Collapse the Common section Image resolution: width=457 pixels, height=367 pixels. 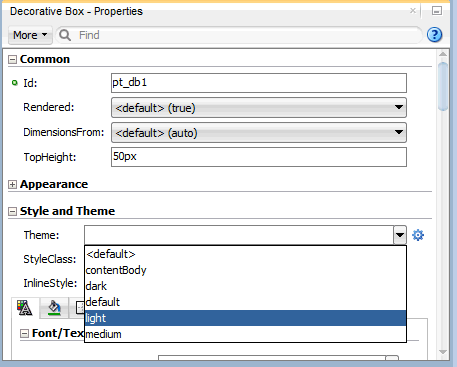(12, 60)
